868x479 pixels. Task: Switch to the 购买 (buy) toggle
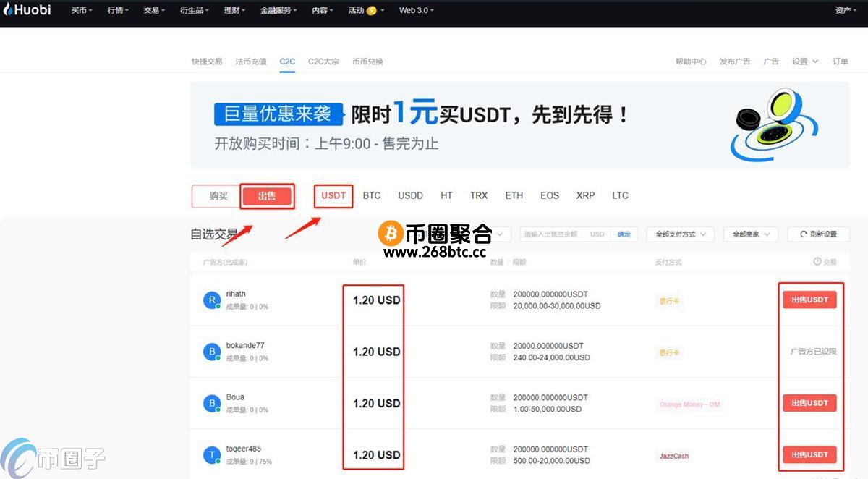(x=218, y=196)
